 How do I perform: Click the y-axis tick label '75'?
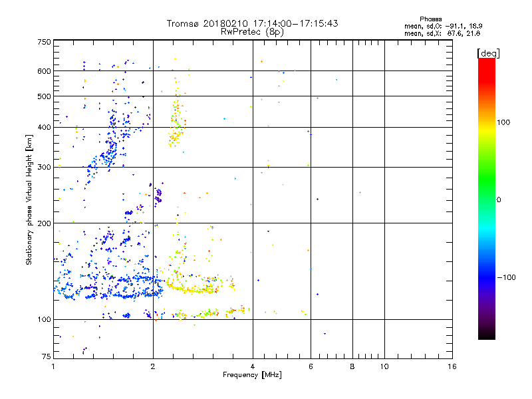tap(47, 356)
